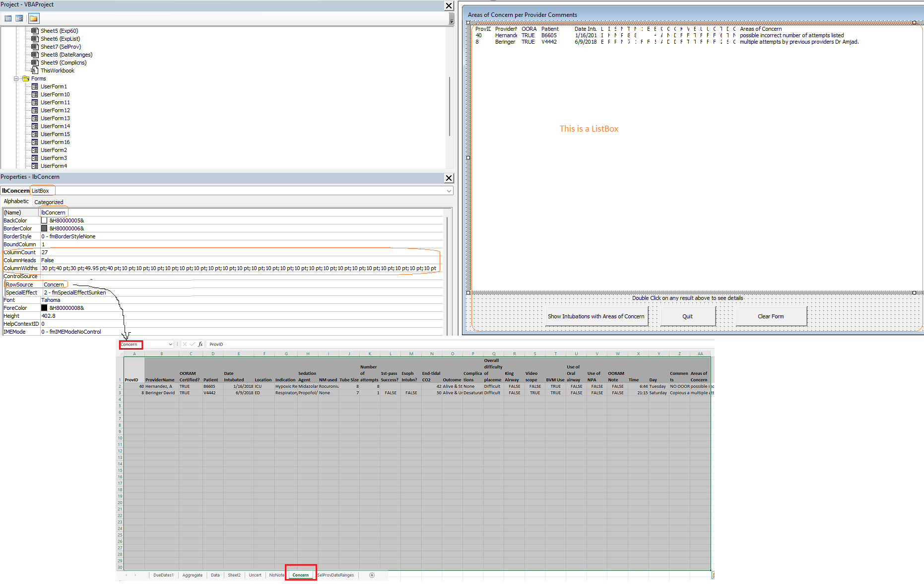Screen dimensions: 924x584
Task: Close the Properties - lbConcern pane
Action: 449,178
